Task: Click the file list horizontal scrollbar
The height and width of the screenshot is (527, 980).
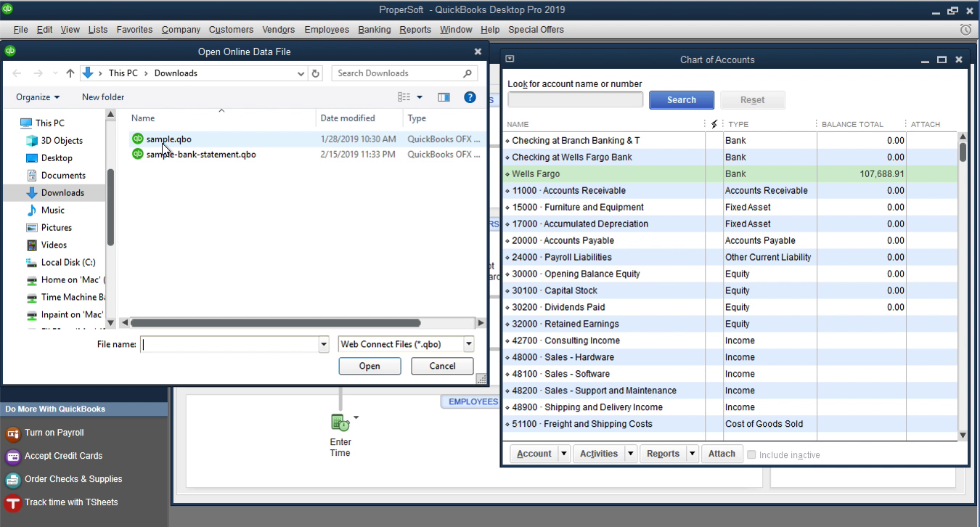Action: tap(275, 323)
